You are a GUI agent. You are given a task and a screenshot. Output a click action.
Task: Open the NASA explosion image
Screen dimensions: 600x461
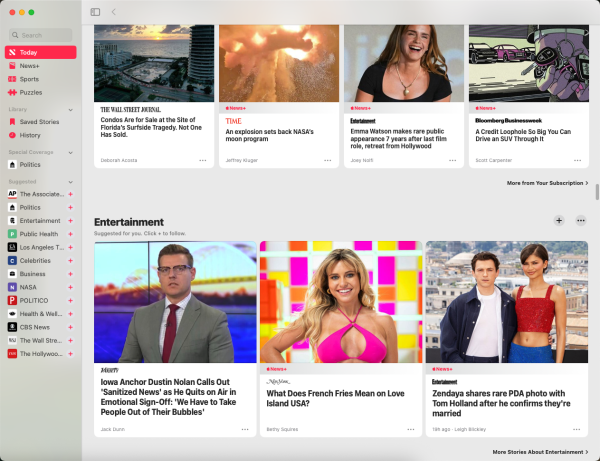(x=279, y=64)
